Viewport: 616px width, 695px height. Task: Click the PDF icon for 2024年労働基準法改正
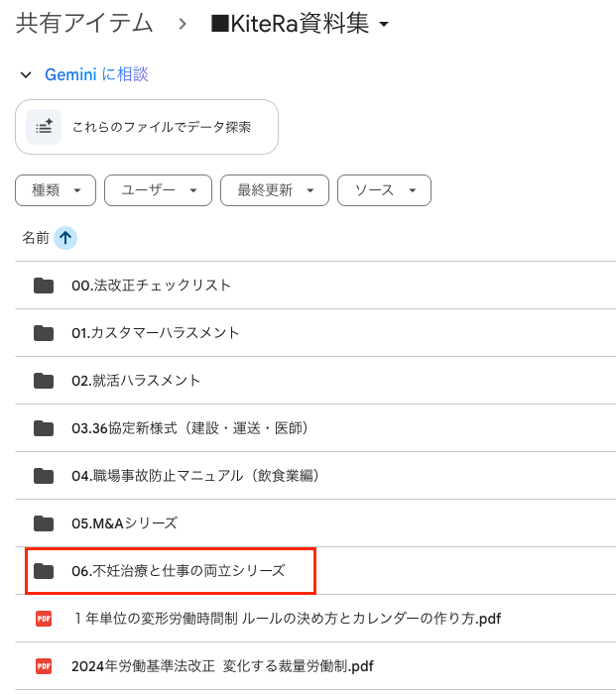coord(43,666)
